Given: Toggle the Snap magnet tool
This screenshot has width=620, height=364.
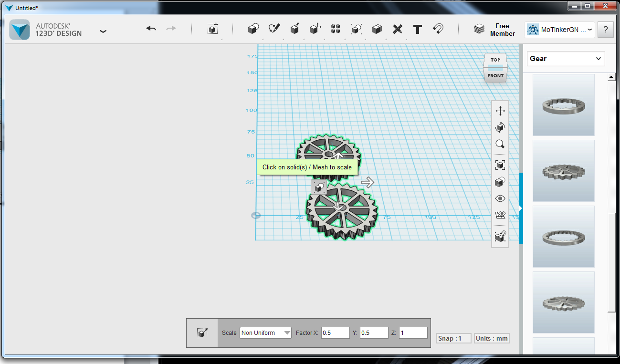Looking at the screenshot, I should tap(438, 29).
